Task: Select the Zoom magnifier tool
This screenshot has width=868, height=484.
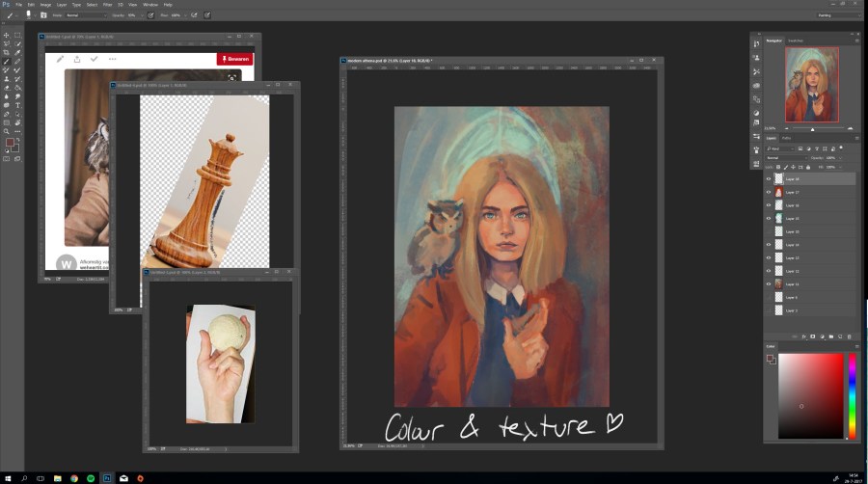Action: click(x=7, y=131)
